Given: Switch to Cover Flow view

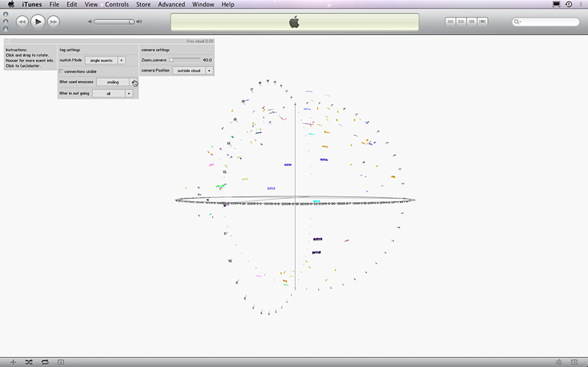Looking at the screenshot, I should click(482, 22).
